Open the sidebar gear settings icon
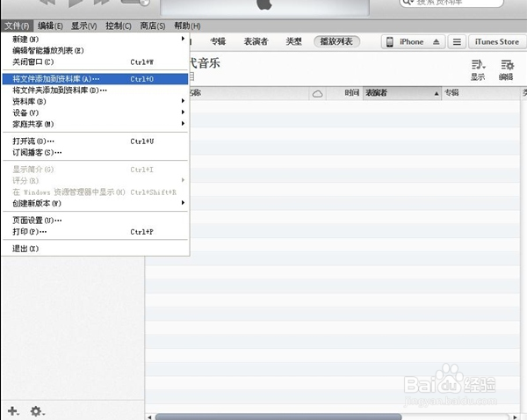 pos(37,411)
